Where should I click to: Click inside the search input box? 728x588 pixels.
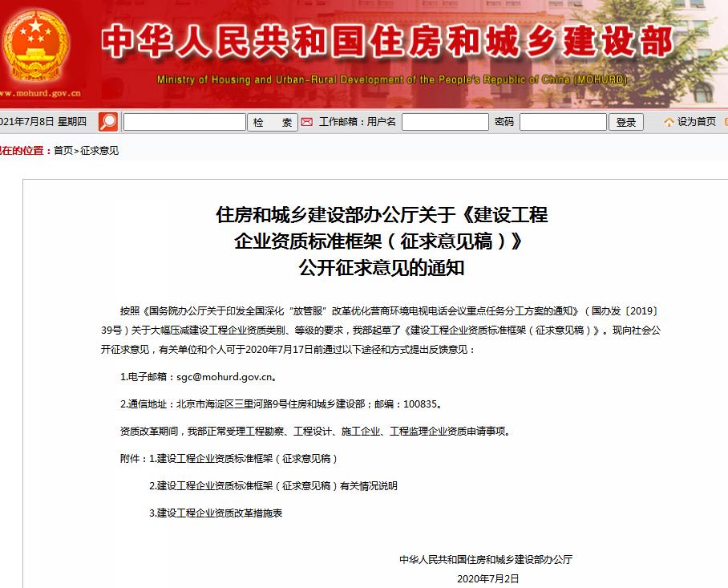183,121
